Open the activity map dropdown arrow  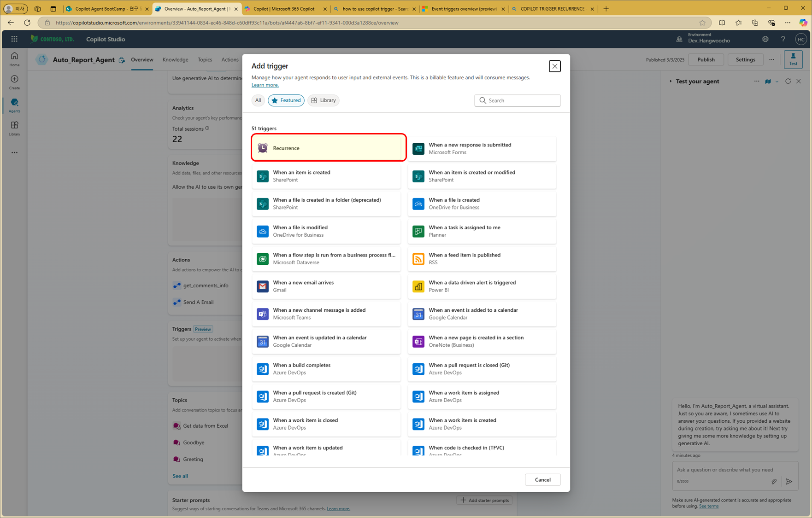pyautogui.click(x=777, y=81)
